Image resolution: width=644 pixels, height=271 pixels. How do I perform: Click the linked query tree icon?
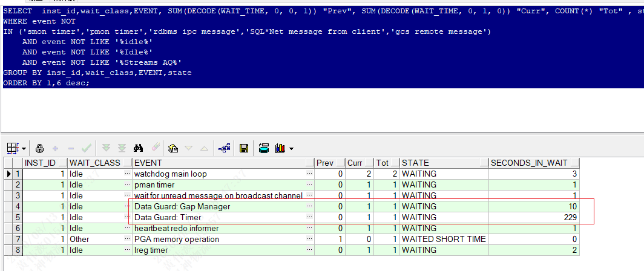[223, 148]
